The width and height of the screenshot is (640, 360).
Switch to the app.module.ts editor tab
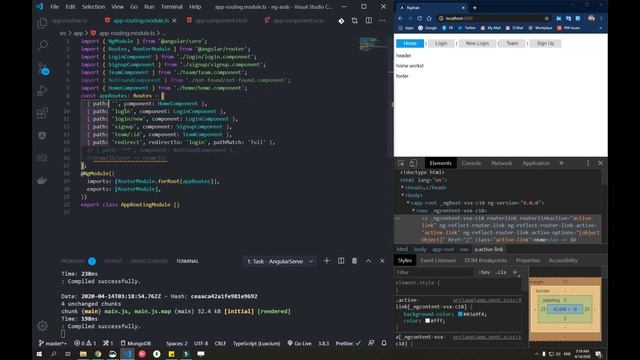click(x=70, y=20)
